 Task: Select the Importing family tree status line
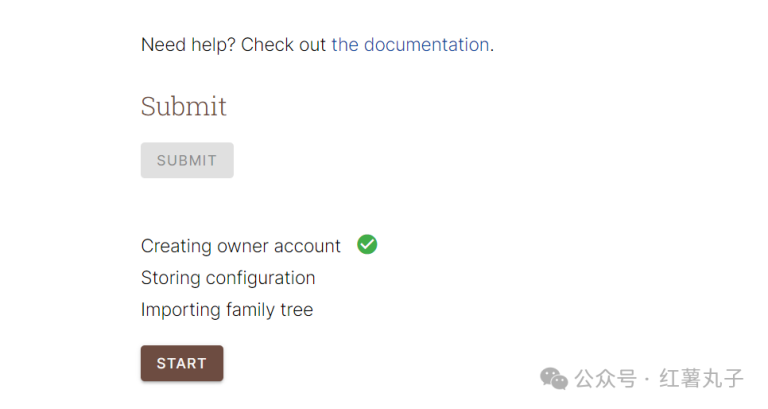(227, 310)
